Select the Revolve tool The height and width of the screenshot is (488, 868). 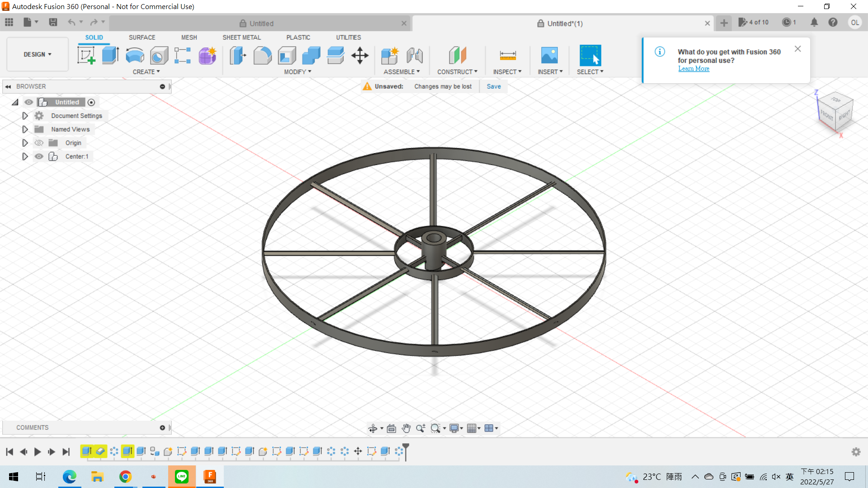[x=135, y=56]
